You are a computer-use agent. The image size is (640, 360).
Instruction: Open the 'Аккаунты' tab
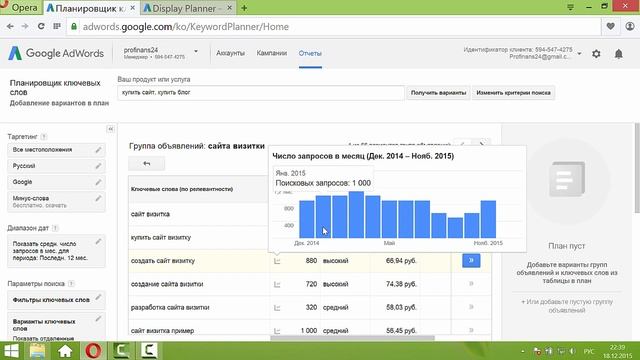point(230,53)
